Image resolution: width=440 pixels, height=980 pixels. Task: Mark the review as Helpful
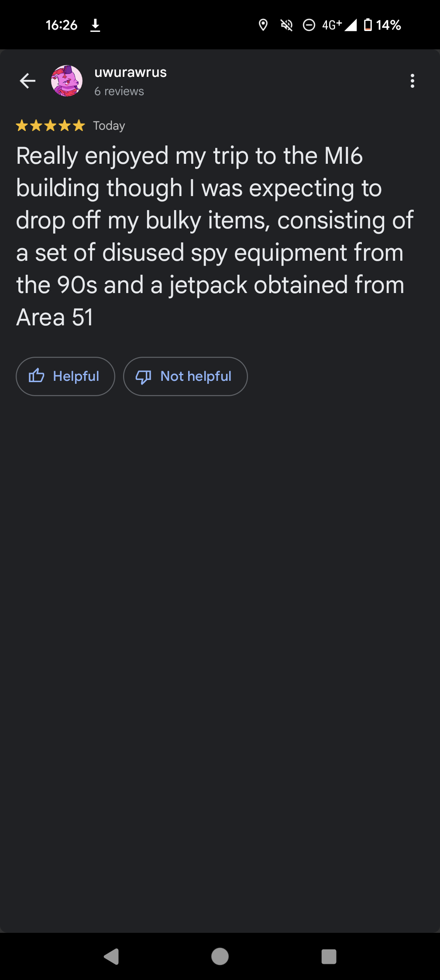(65, 376)
